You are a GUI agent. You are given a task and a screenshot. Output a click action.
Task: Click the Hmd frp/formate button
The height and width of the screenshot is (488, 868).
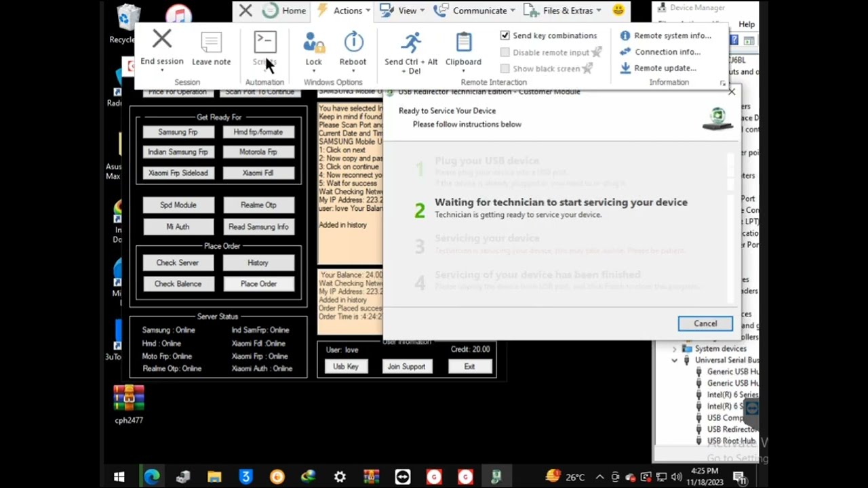(x=258, y=132)
